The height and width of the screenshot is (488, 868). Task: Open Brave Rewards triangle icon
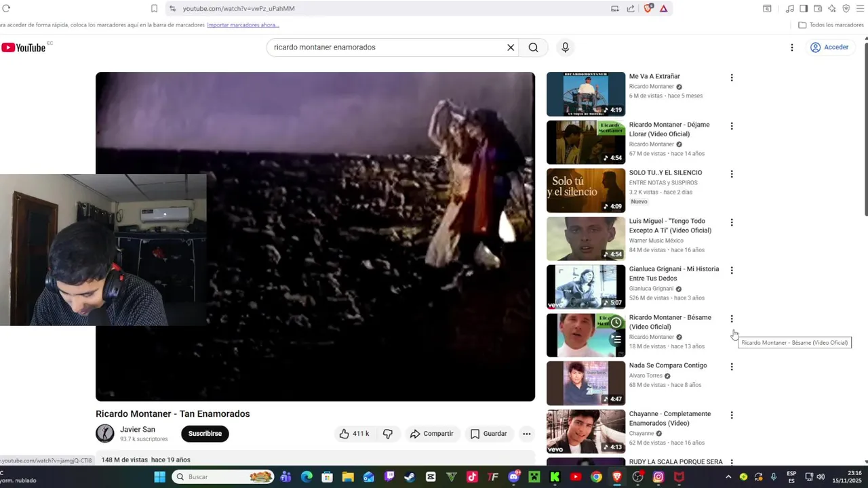click(663, 8)
